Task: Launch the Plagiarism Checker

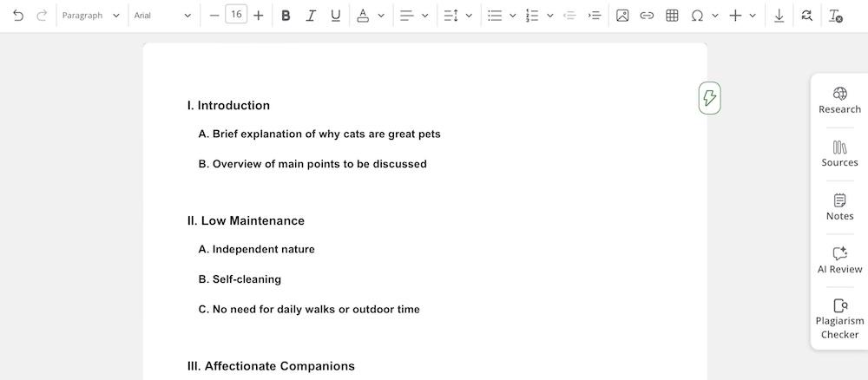Action: point(839,318)
